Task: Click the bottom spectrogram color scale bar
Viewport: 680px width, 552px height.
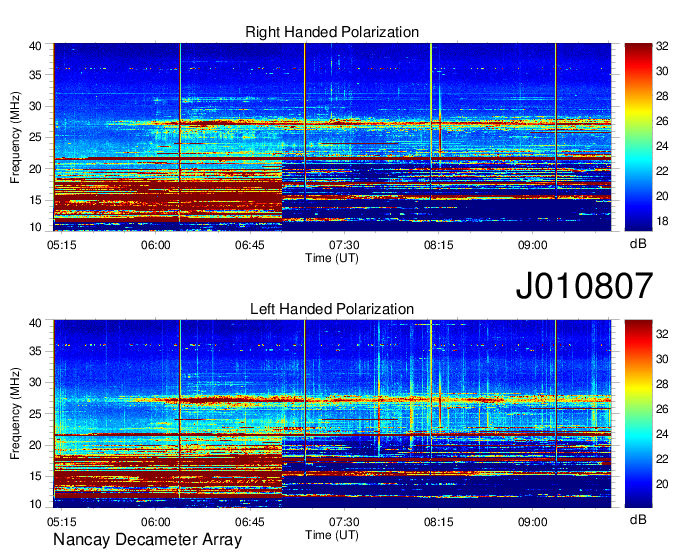Action: click(638, 414)
